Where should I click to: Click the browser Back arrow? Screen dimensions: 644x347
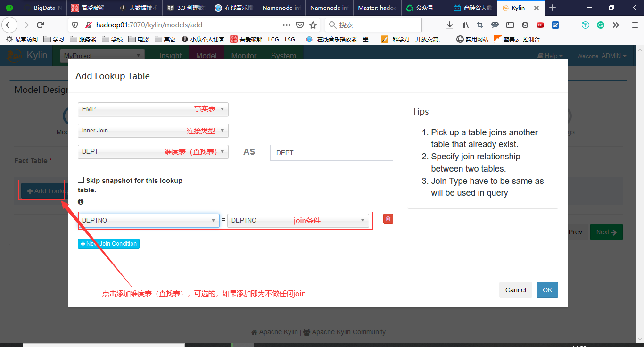[x=10, y=25]
